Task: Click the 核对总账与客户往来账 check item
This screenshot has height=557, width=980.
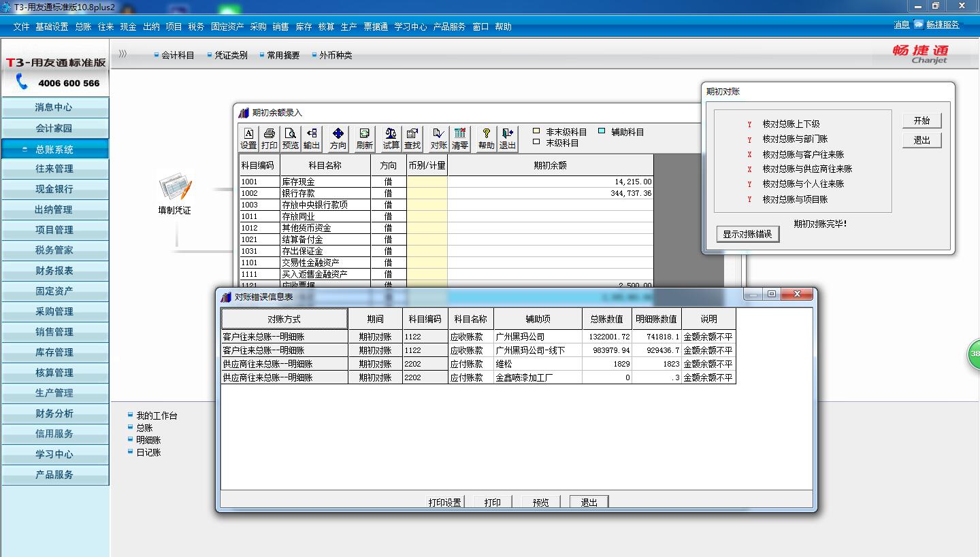Action: point(803,154)
